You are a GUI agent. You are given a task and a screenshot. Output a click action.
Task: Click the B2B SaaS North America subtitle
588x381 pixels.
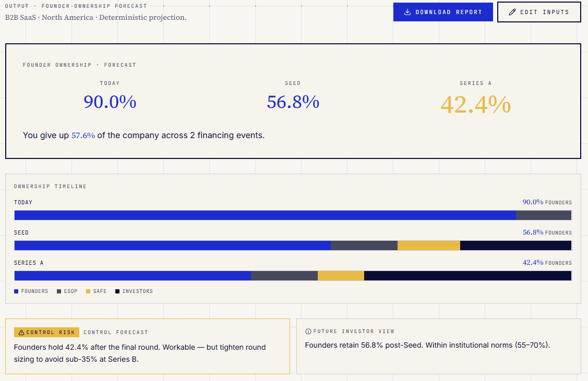click(x=95, y=17)
